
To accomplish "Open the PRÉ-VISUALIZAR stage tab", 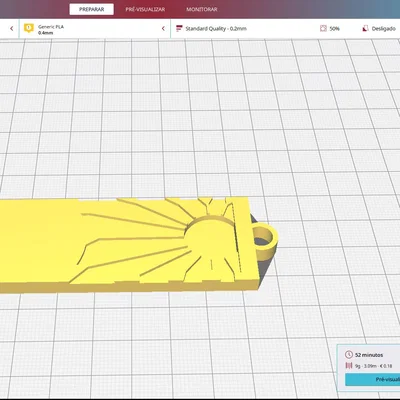I will coord(145,9).
